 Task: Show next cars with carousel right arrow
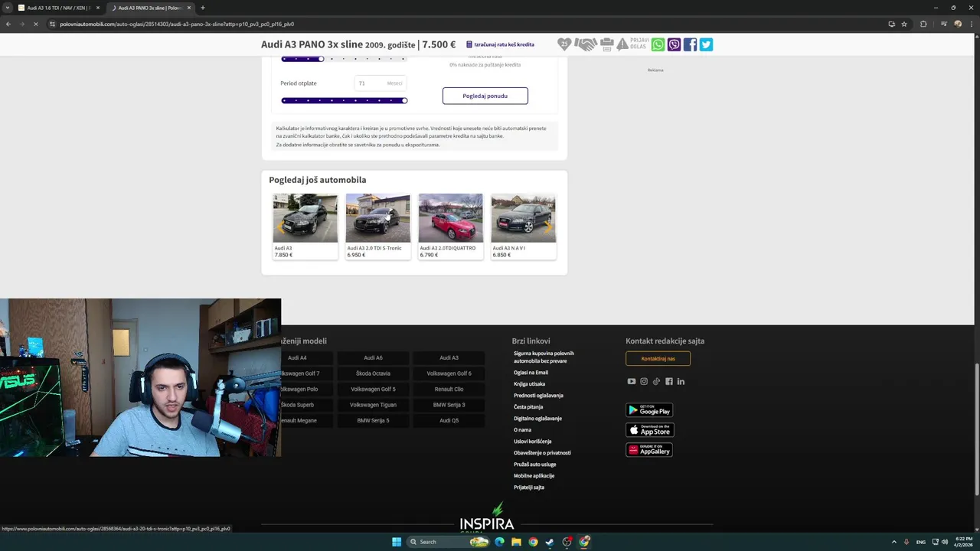click(547, 227)
